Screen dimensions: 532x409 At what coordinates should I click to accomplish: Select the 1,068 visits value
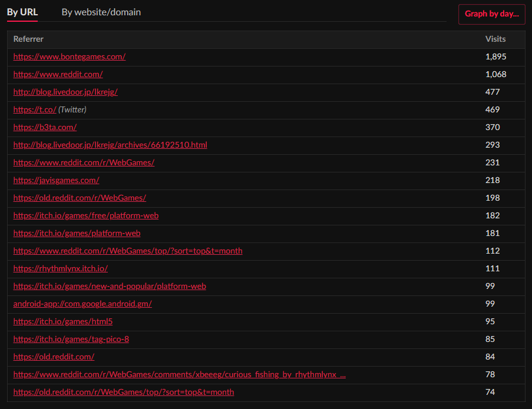coord(495,74)
